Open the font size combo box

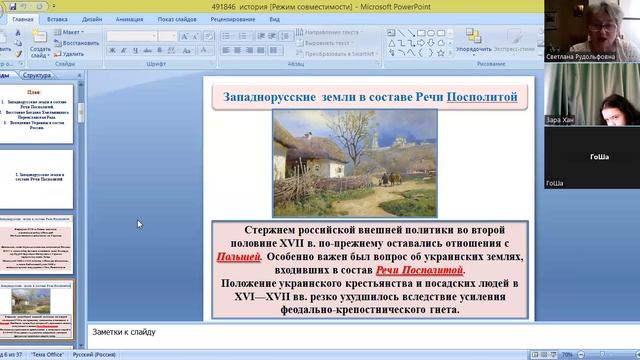[167, 36]
